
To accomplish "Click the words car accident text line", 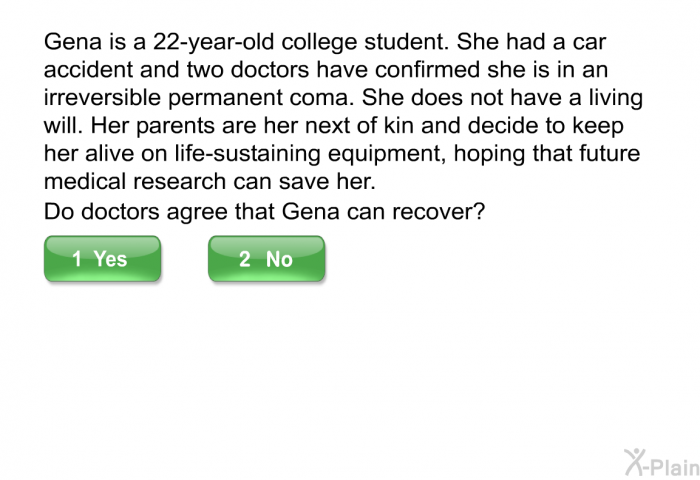I will tap(325, 56).
